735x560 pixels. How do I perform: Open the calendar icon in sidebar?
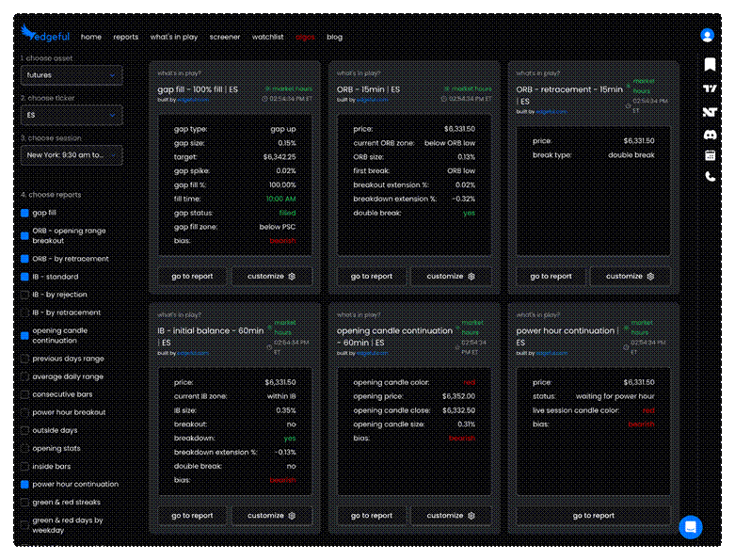point(710,155)
